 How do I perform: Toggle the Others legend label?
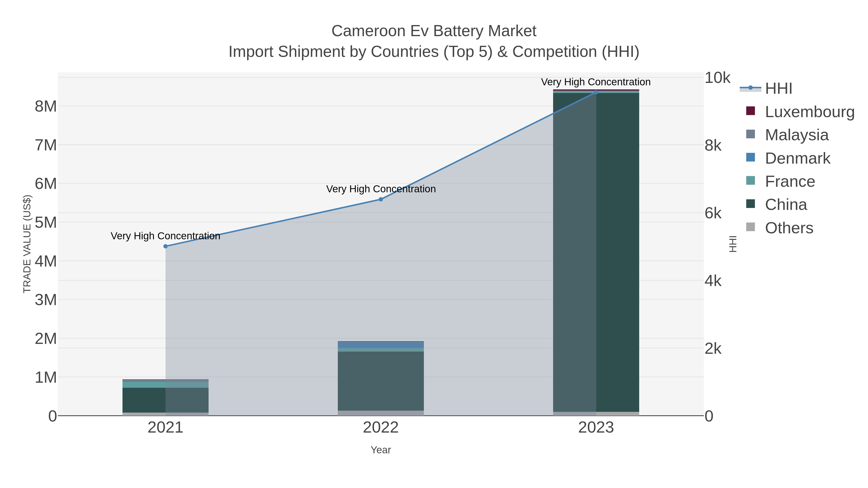tap(789, 228)
